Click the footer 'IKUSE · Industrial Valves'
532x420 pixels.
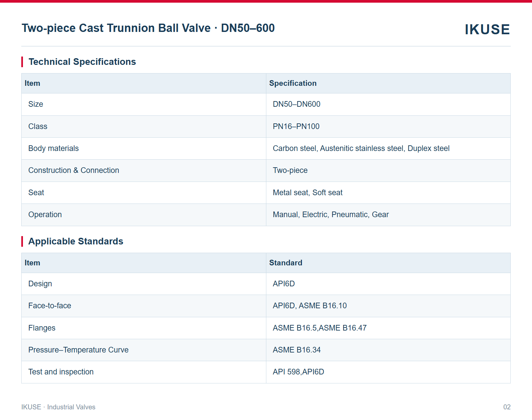point(58,407)
